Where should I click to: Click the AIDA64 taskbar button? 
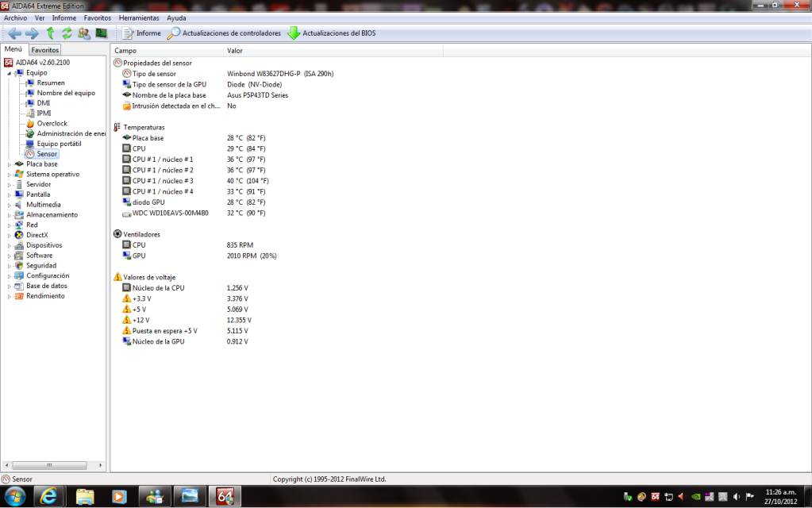coord(225,497)
